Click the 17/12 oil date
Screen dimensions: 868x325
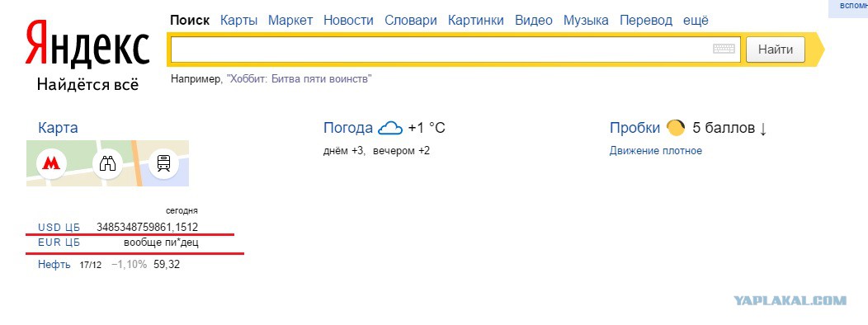(91, 265)
